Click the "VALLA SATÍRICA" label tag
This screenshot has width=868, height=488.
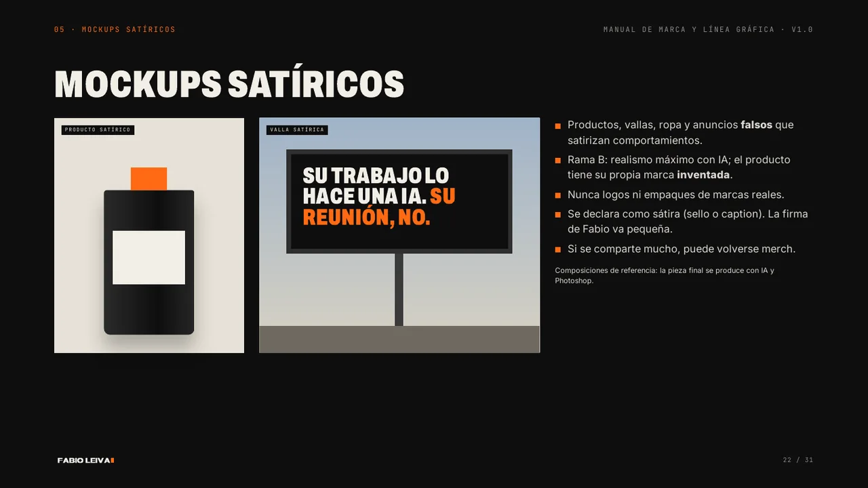coord(297,130)
